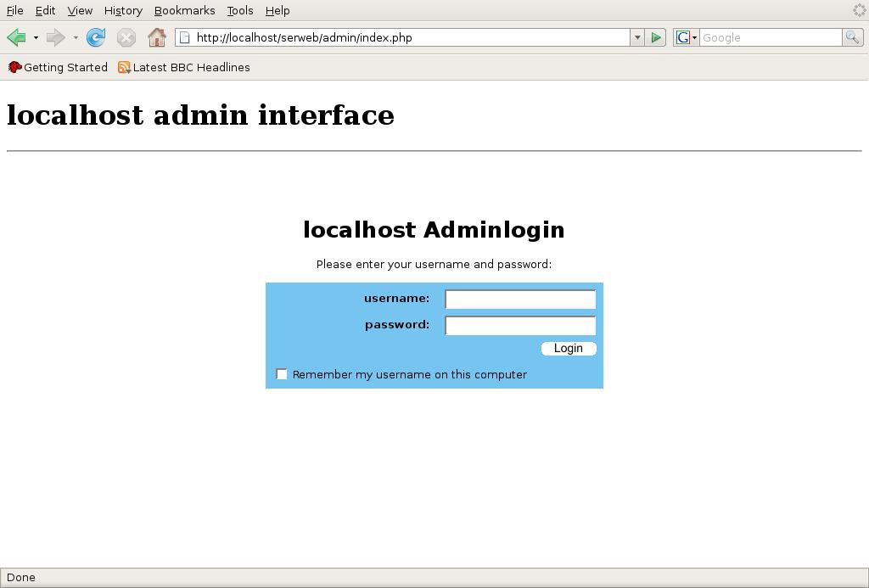Click the Back arrow navigation icon
The height and width of the screenshot is (588, 869).
click(x=16, y=37)
